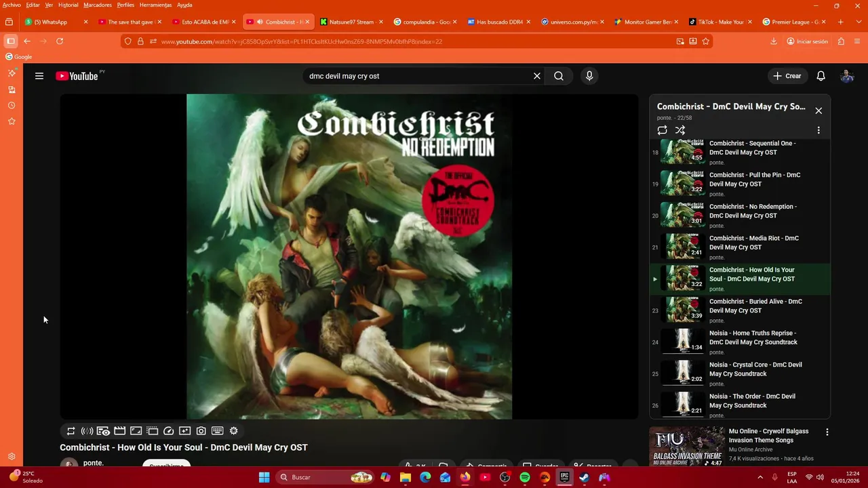Open sidebar history clock icon
The height and width of the screenshot is (488, 868).
click(12, 106)
